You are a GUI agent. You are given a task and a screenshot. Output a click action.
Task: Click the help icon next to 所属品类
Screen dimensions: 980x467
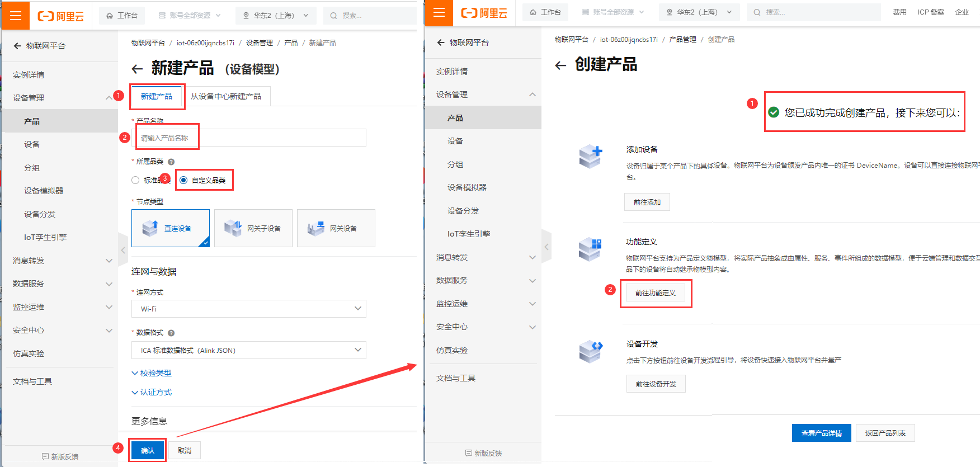tap(171, 162)
